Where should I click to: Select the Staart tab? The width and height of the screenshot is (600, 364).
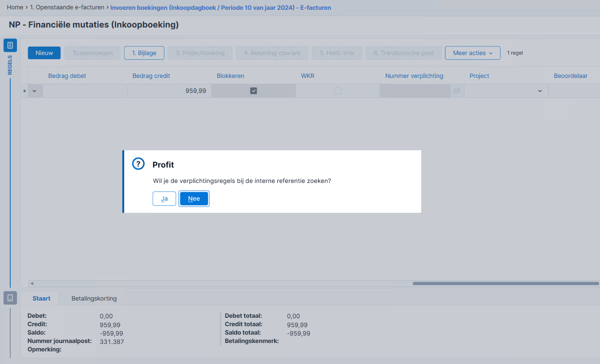tap(42, 298)
